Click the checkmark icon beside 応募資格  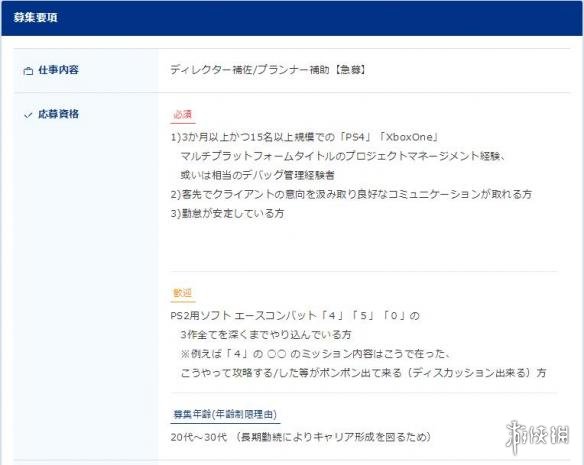(x=28, y=115)
